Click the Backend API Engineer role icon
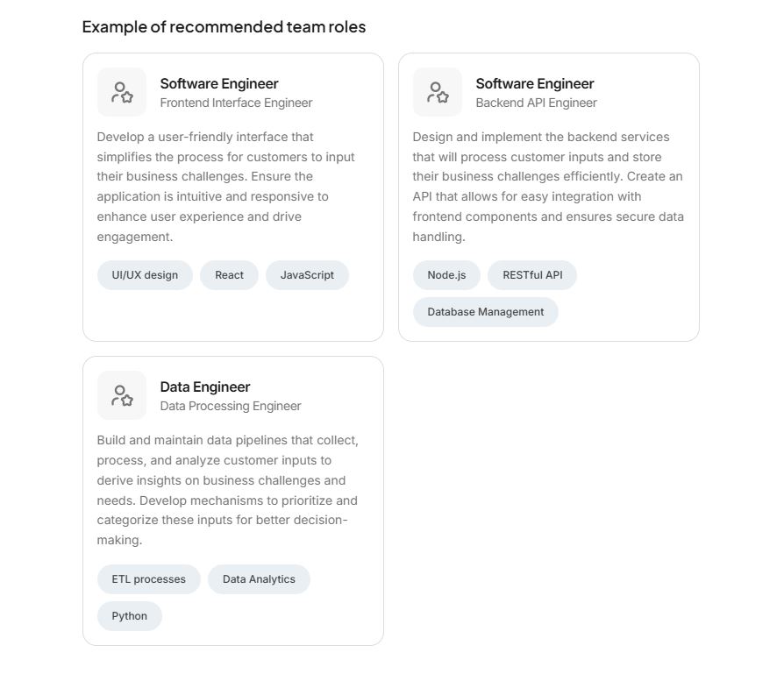784x681 pixels. click(x=438, y=92)
